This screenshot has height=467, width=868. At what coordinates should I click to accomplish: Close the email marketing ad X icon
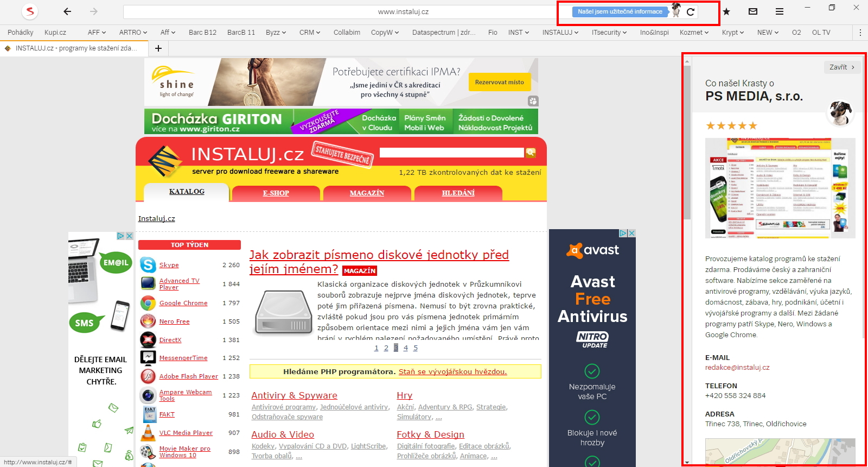129,236
